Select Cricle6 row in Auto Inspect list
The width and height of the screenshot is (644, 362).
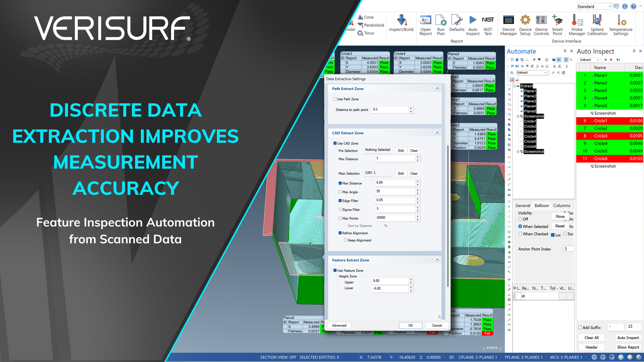pyautogui.click(x=610, y=159)
